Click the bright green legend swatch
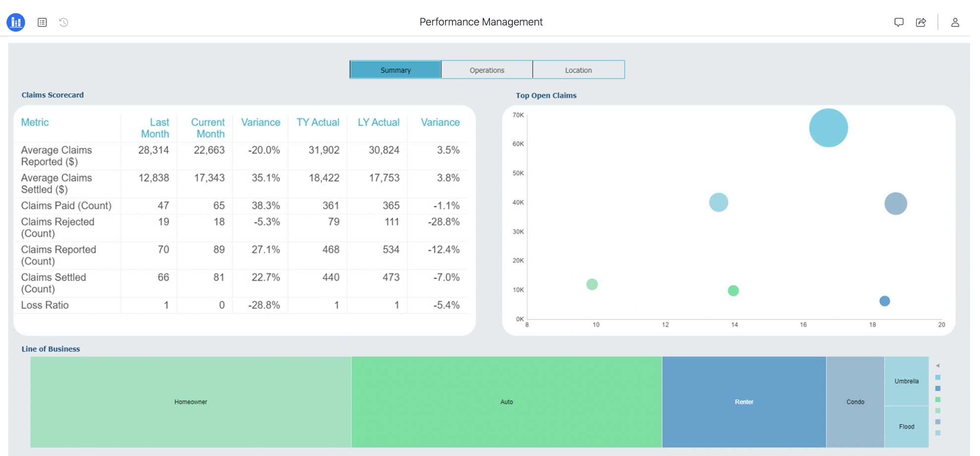This screenshot has width=980, height=456. tap(937, 400)
